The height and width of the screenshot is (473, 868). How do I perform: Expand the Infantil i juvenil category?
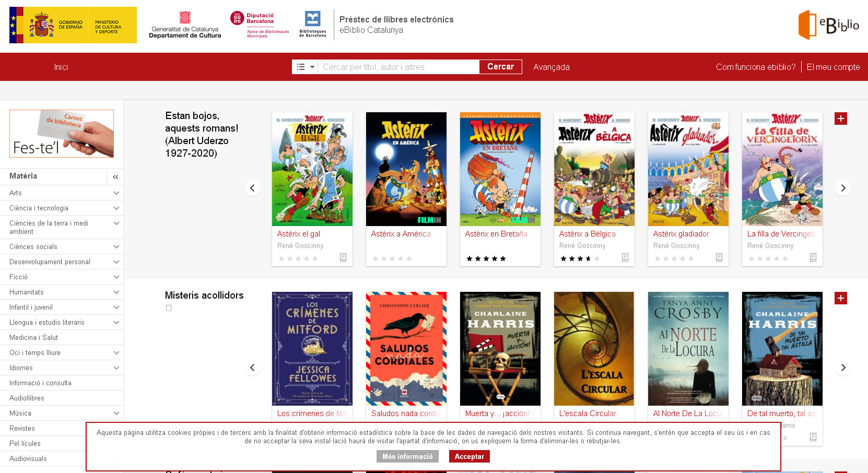pos(116,308)
